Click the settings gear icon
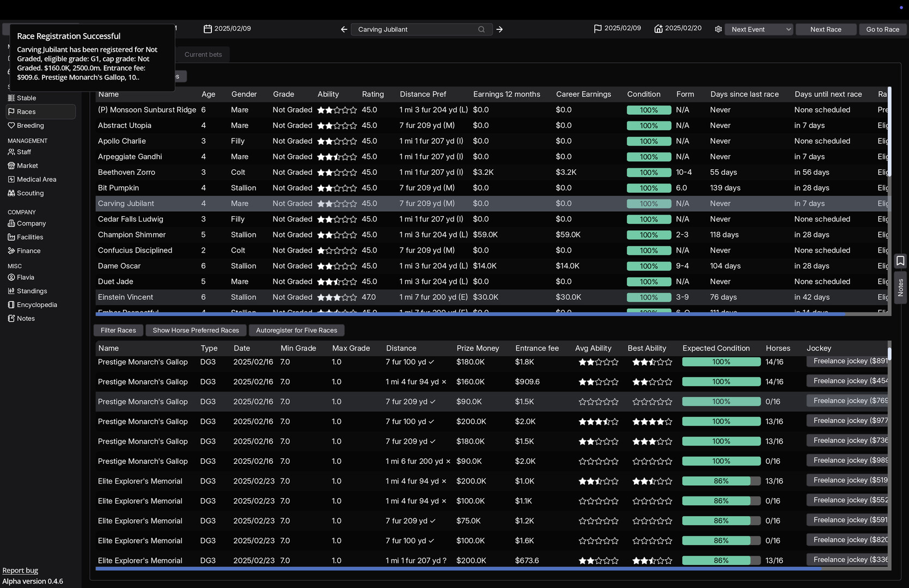 click(718, 29)
